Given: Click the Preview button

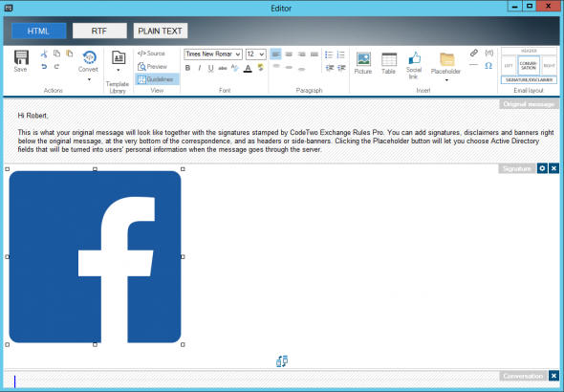Looking at the screenshot, I should [x=153, y=67].
